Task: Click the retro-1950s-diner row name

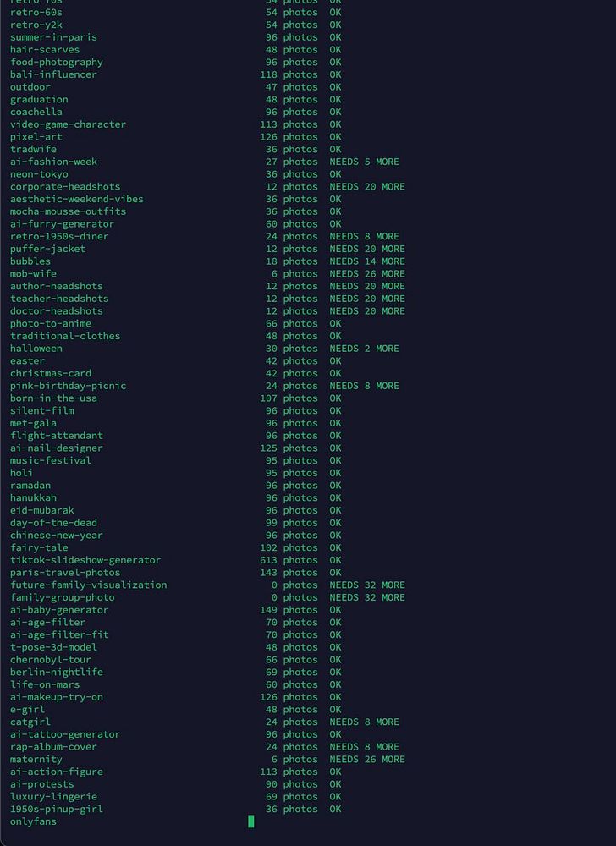Action: [x=59, y=236]
